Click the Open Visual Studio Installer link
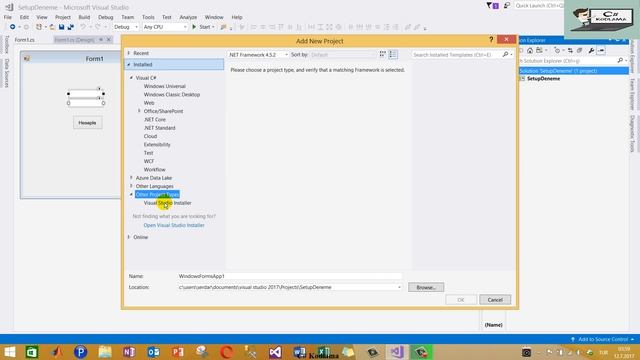 point(174,225)
